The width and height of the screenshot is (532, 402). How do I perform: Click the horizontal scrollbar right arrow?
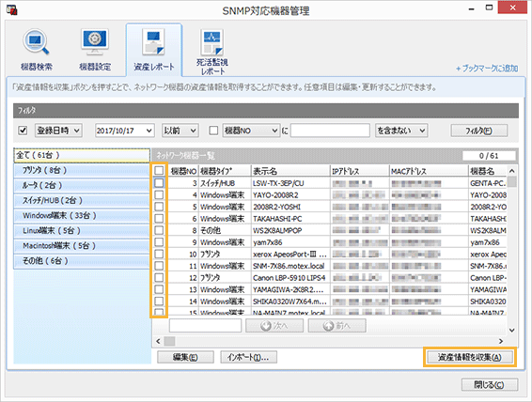[501, 341]
